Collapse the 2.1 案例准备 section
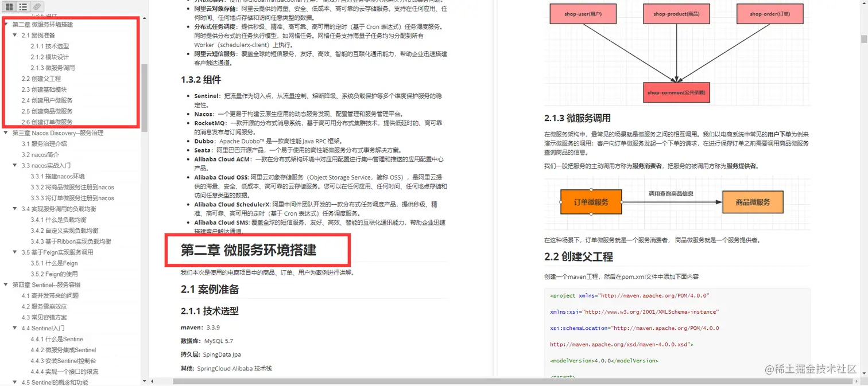This screenshot has height=386, width=868. click(x=15, y=34)
